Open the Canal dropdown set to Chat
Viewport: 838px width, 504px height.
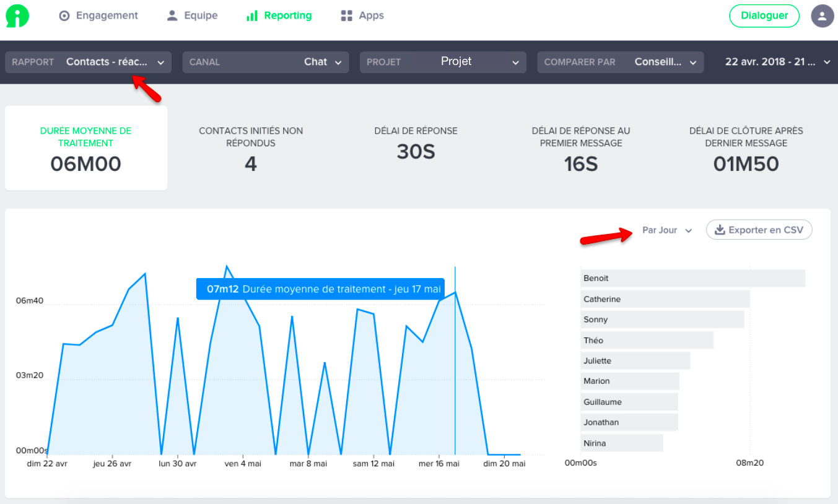coord(266,62)
